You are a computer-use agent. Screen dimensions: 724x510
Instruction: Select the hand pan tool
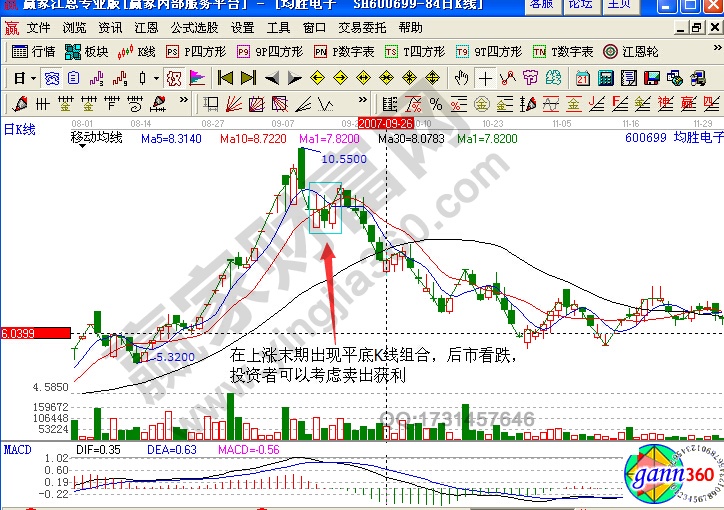pos(461,78)
